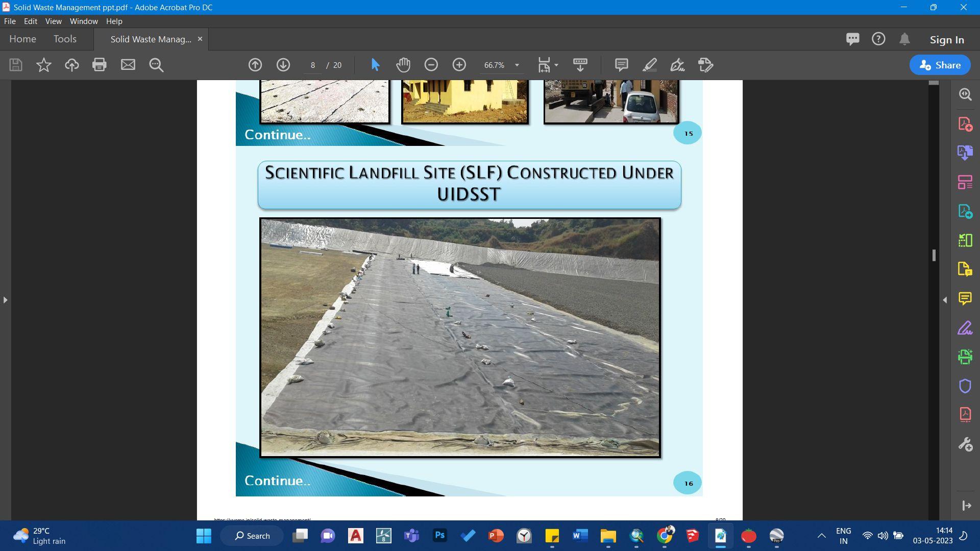The height and width of the screenshot is (551, 980).
Task: Open the zoom level 66.7% dropdown
Action: click(x=517, y=65)
